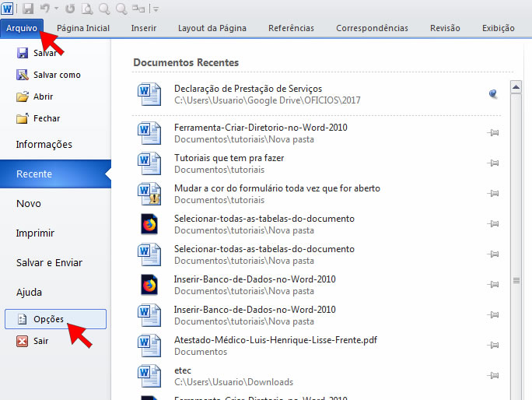Click path C:\Users\Usuario\Google Drive\OFICIOS\2017
The height and width of the screenshot is (400, 532).
[268, 100]
